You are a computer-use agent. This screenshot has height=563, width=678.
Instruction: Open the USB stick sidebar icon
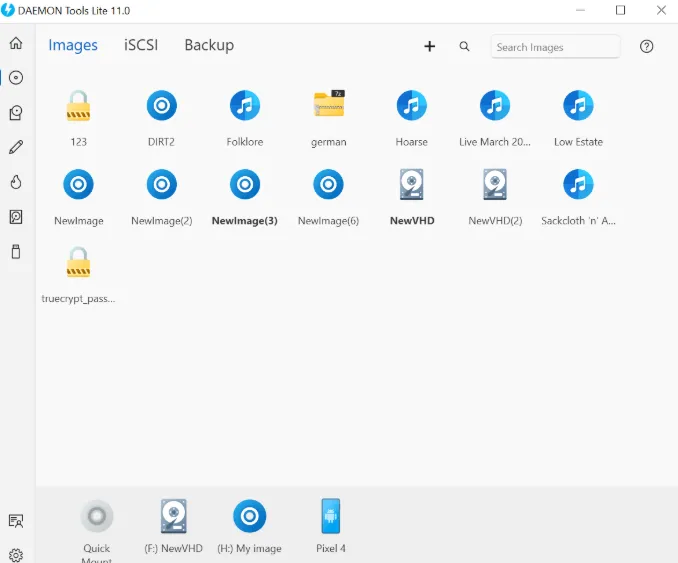click(16, 252)
